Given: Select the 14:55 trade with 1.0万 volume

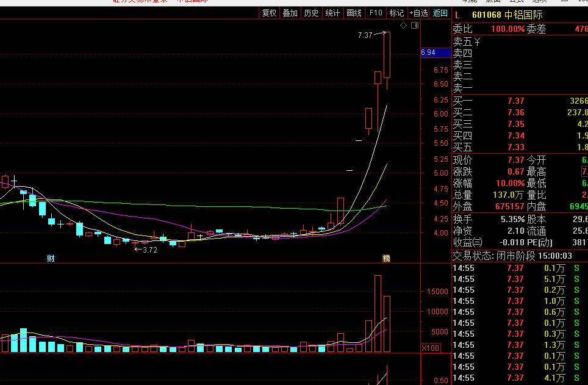Looking at the screenshot, I should coord(520,301).
